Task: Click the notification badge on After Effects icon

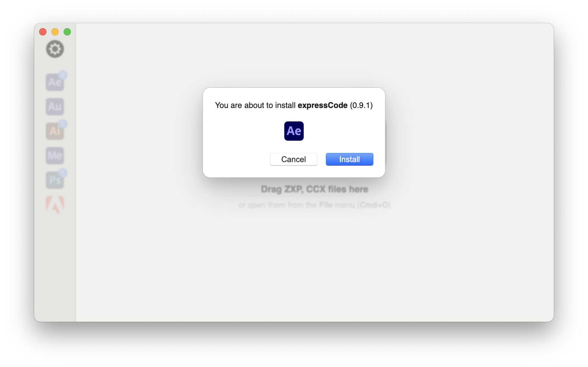Action: click(63, 75)
